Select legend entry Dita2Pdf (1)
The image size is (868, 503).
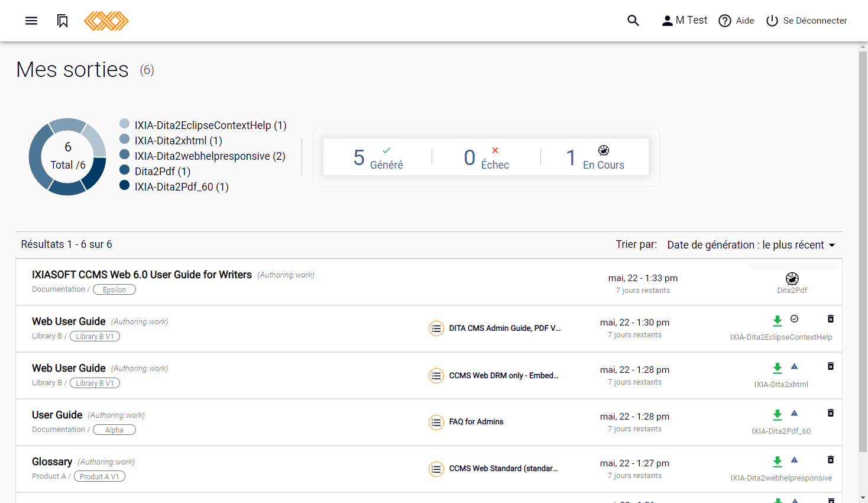point(163,172)
